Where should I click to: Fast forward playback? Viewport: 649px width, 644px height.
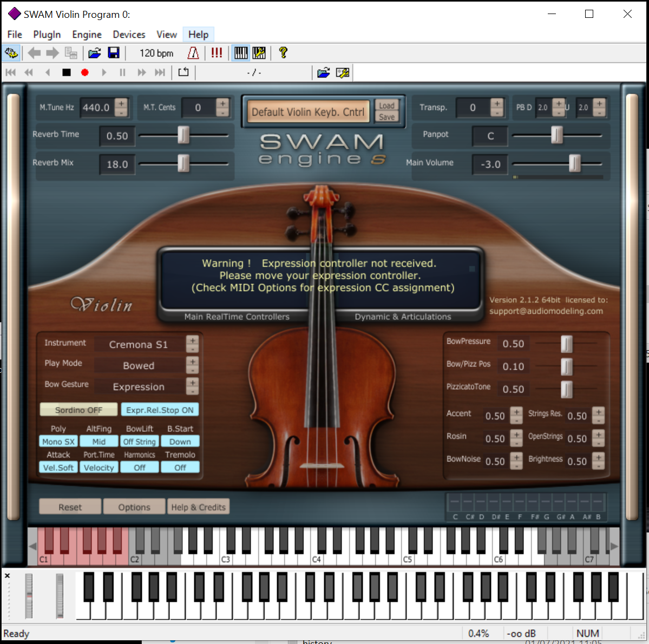coord(142,73)
